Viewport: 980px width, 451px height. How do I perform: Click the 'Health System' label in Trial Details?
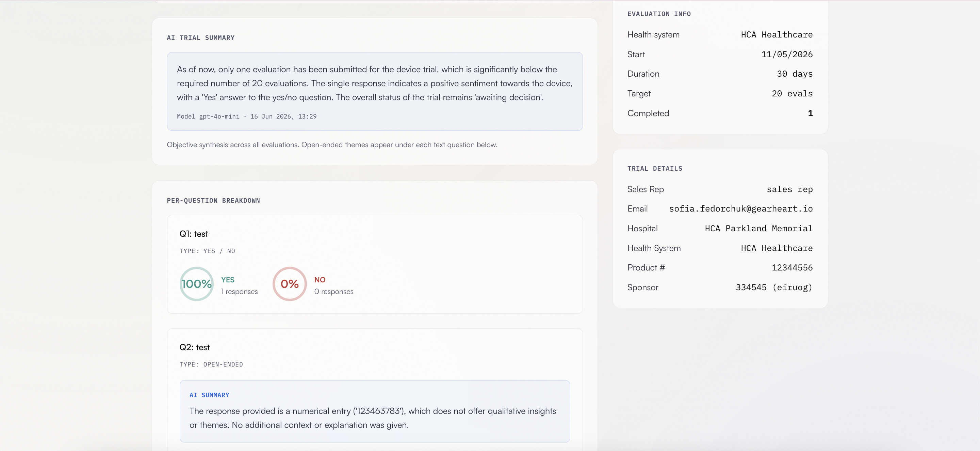coord(654,248)
